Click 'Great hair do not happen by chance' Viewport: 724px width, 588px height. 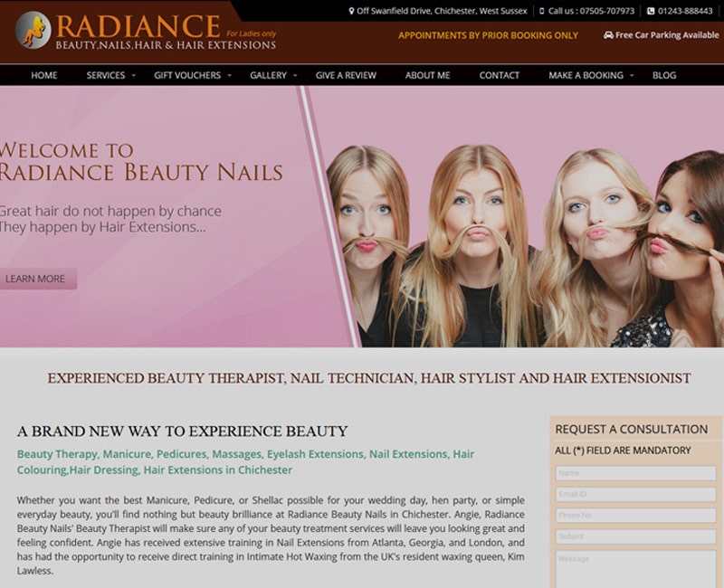pos(110,211)
